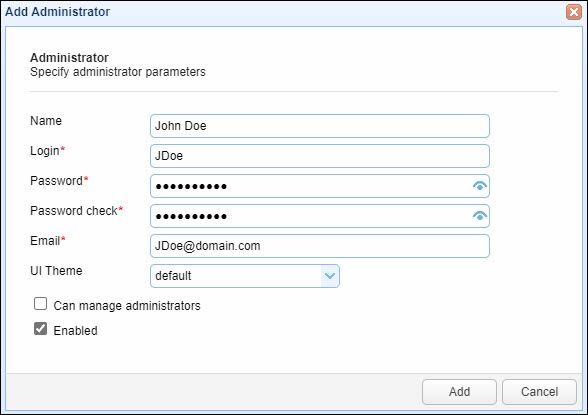
Task: Place cursor in the Password input field
Action: pos(311,186)
